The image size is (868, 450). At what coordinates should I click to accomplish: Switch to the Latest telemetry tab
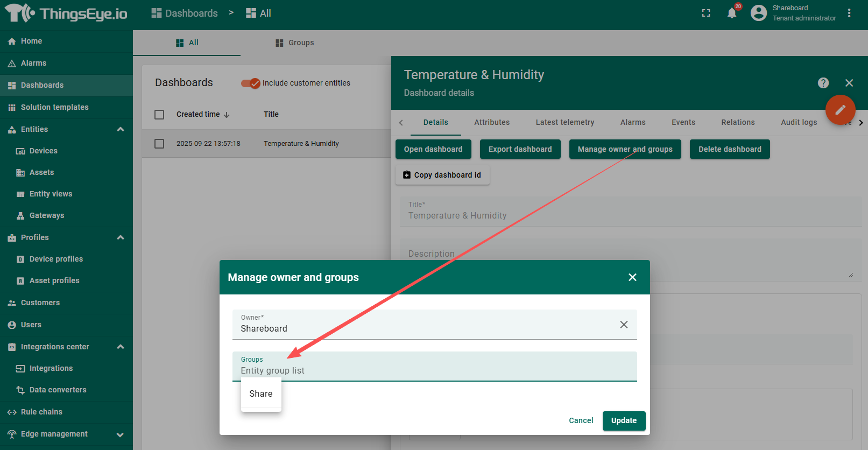(x=564, y=122)
